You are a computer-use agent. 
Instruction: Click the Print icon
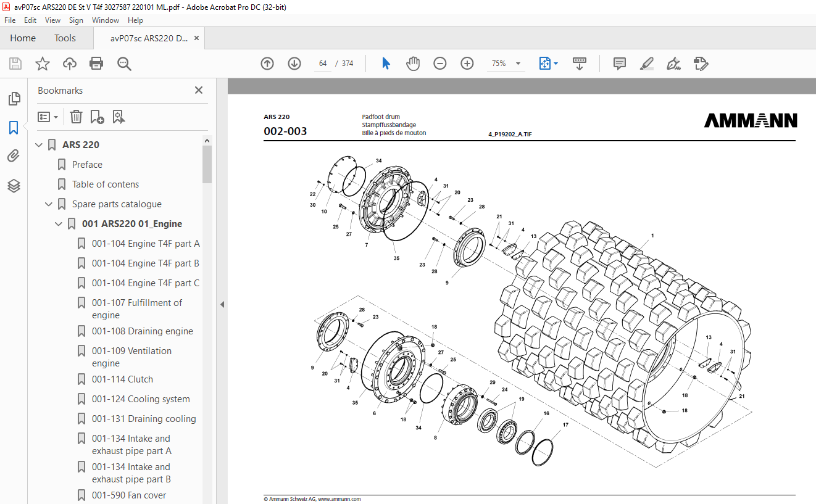(x=96, y=64)
